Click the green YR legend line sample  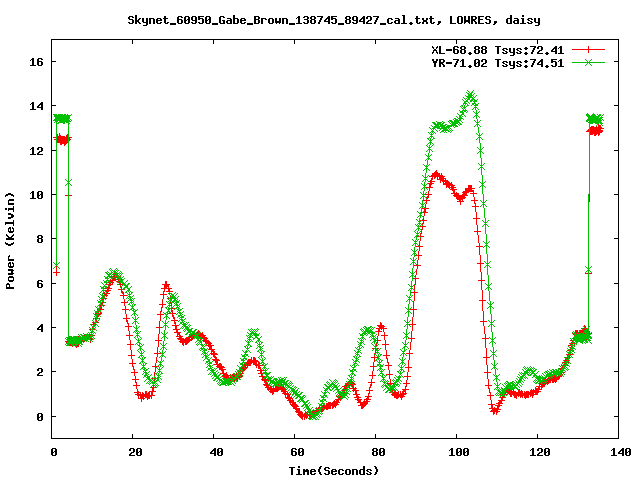click(590, 62)
